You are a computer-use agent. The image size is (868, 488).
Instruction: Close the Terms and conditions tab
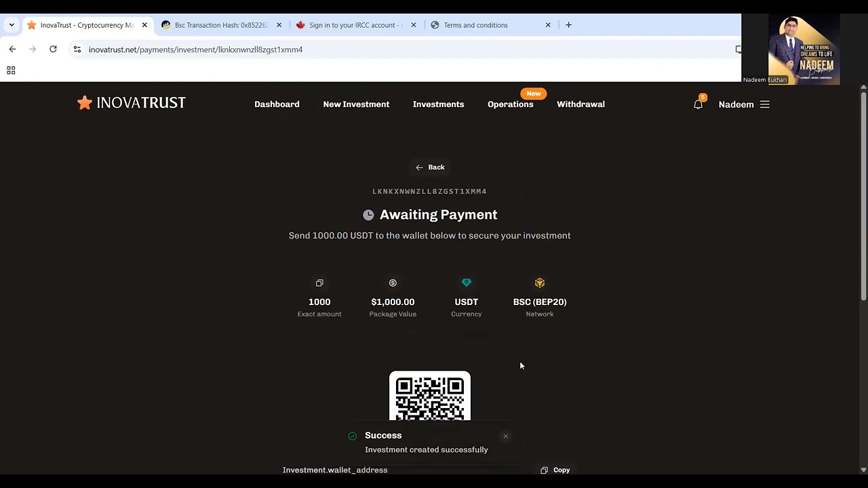548,25
